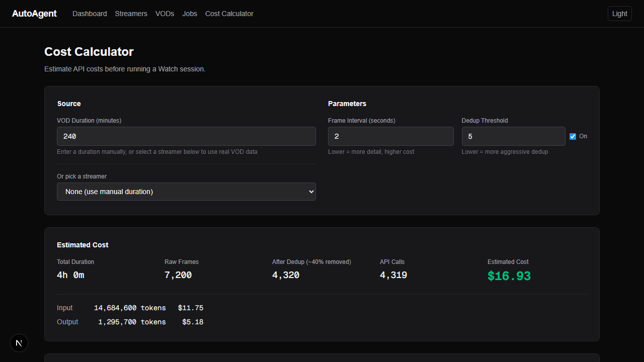
Task: Click the $5.18 output cost
Action: (x=193, y=322)
